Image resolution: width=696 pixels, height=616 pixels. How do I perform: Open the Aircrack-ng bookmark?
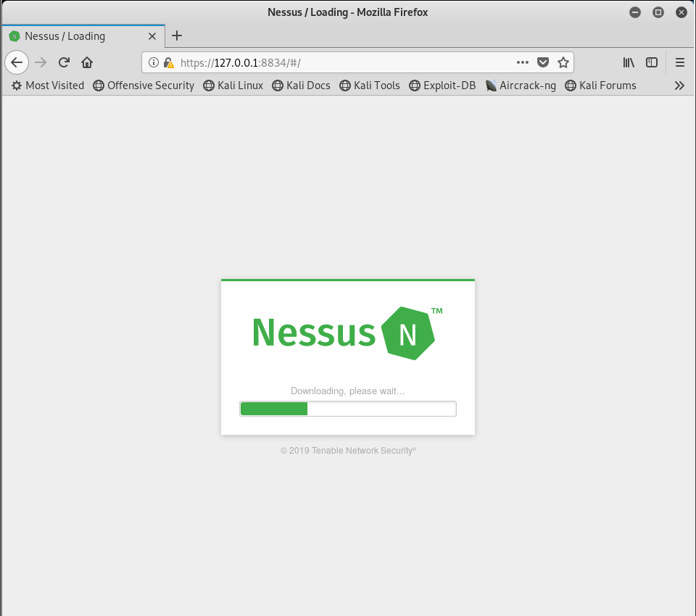click(x=521, y=86)
